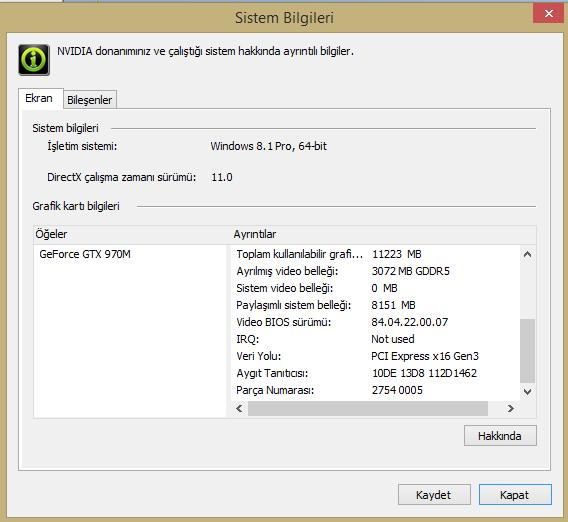
Task: Select GeForce GTX 970M in the list
Action: click(x=85, y=254)
